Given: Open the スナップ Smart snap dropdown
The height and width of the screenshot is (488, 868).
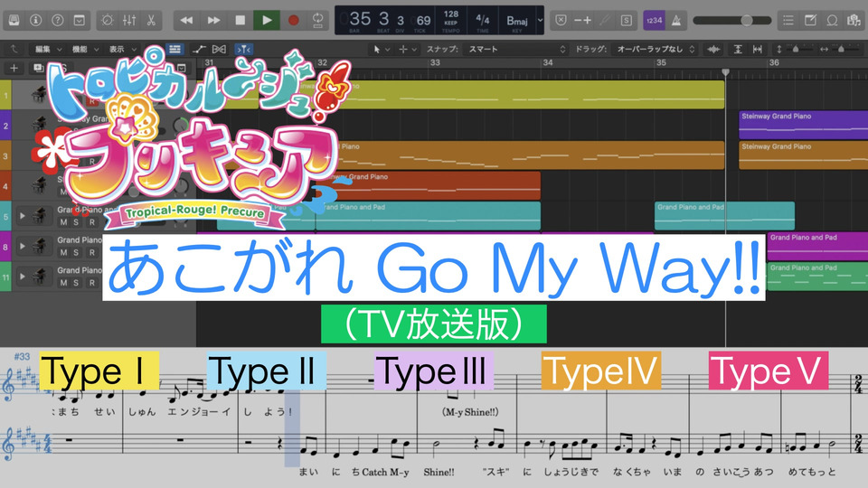Looking at the screenshot, I should pyautogui.click(x=516, y=49).
